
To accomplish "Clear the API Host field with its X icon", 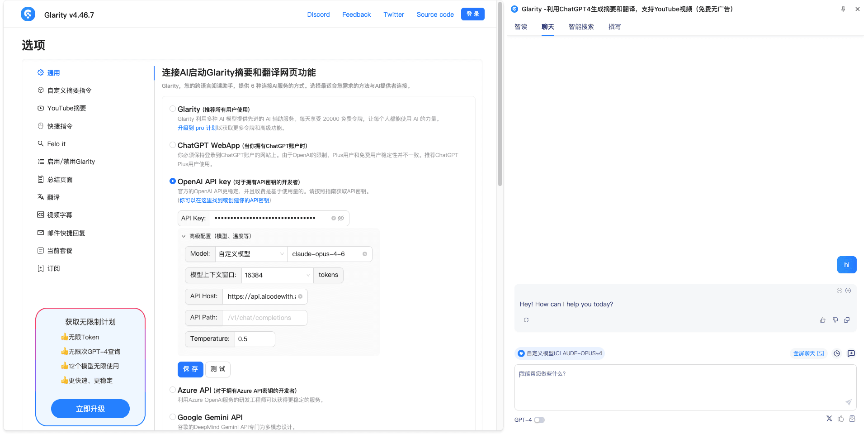I will 300,296.
